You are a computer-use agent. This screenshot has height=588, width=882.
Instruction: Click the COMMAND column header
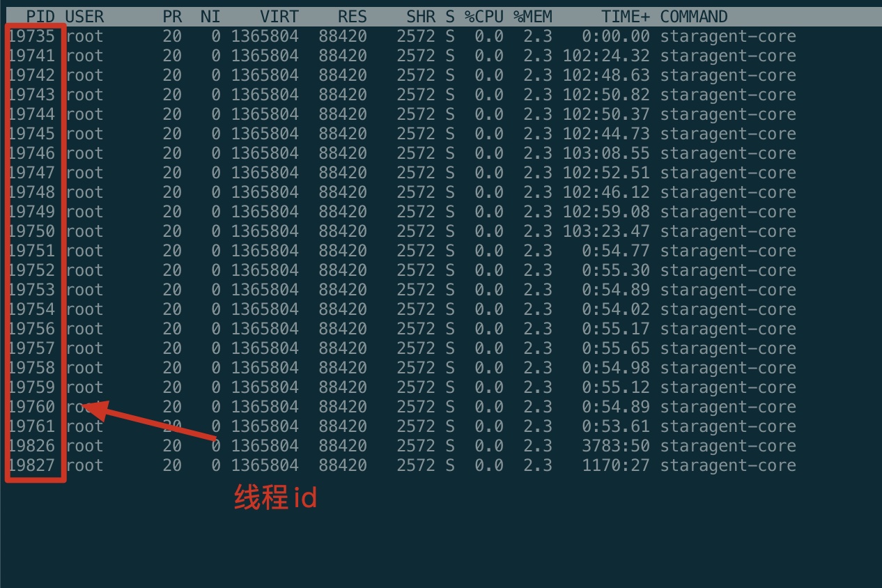point(694,17)
